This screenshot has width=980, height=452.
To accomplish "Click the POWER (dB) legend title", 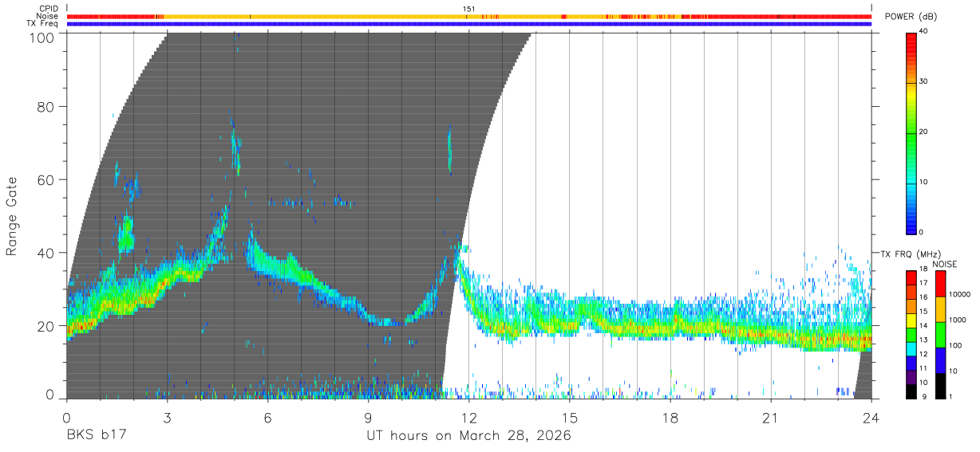I will (x=911, y=17).
